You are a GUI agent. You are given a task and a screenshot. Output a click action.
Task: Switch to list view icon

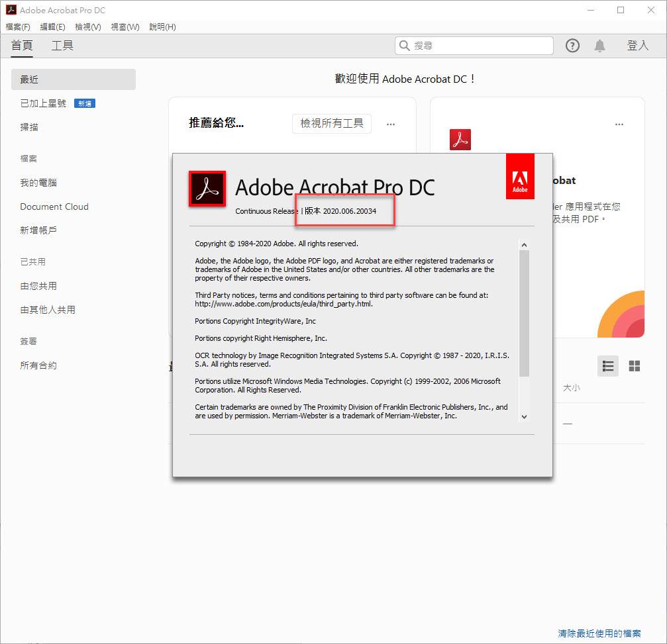pos(607,366)
